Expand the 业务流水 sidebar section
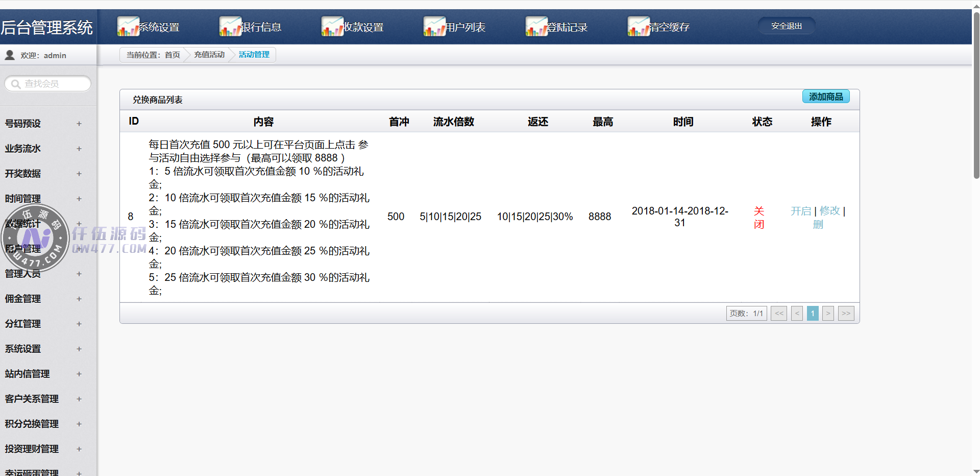980x476 pixels. pyautogui.click(x=79, y=149)
